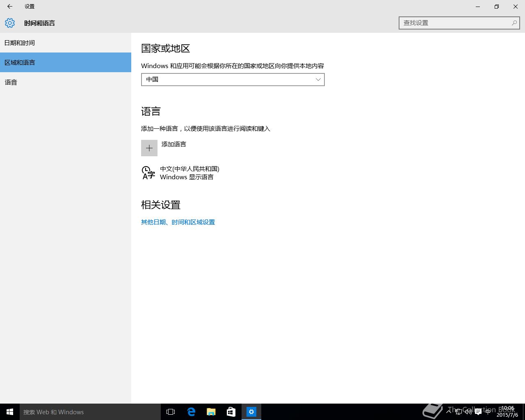Screen dimensions: 525x420
Task: Expand the 中国 country dropdown
Action: [233, 80]
